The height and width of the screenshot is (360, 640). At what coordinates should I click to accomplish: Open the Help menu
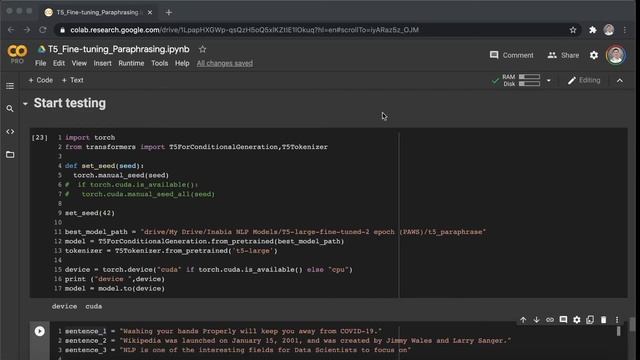pos(182,63)
